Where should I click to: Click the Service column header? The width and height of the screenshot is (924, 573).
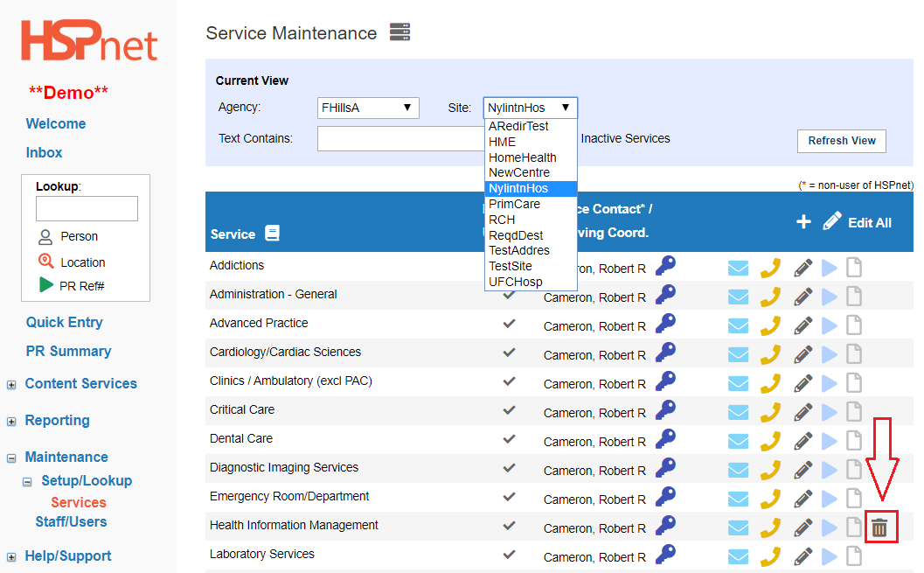click(x=233, y=234)
